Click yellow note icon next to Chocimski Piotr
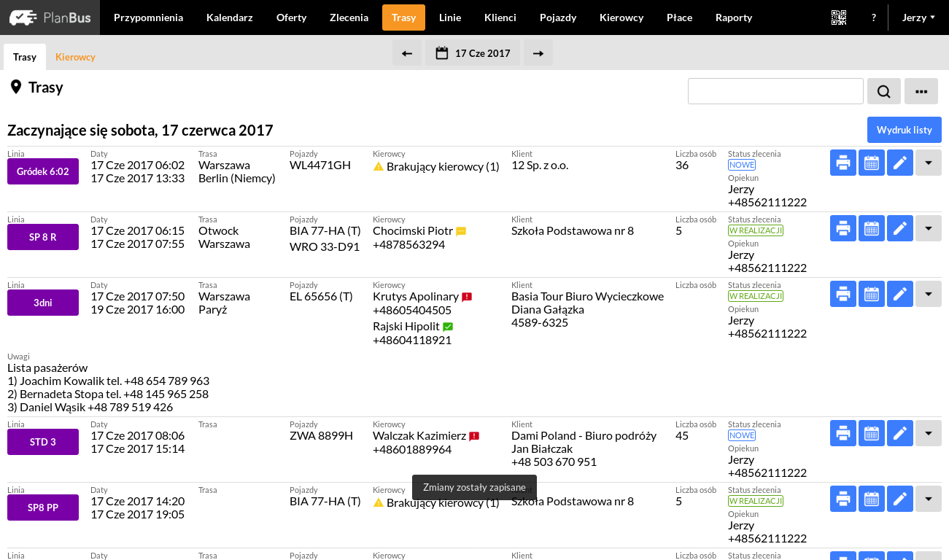The image size is (949, 560). click(x=461, y=231)
